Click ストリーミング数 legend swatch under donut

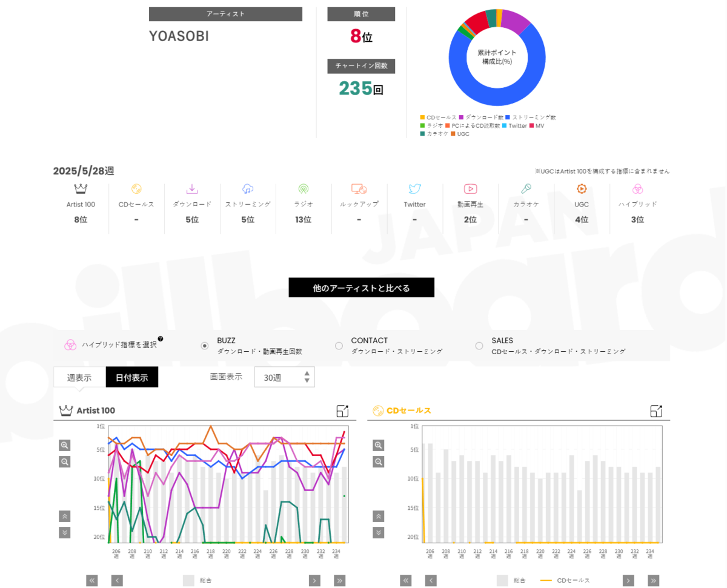(x=508, y=117)
